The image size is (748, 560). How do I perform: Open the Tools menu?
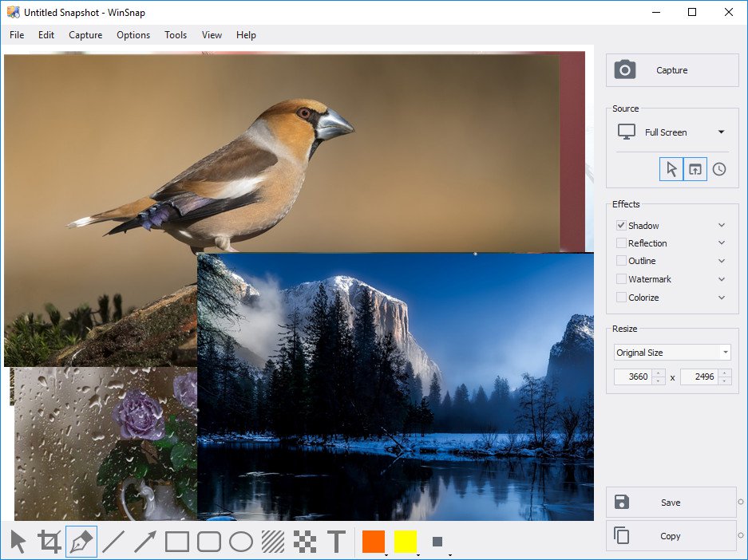(176, 35)
